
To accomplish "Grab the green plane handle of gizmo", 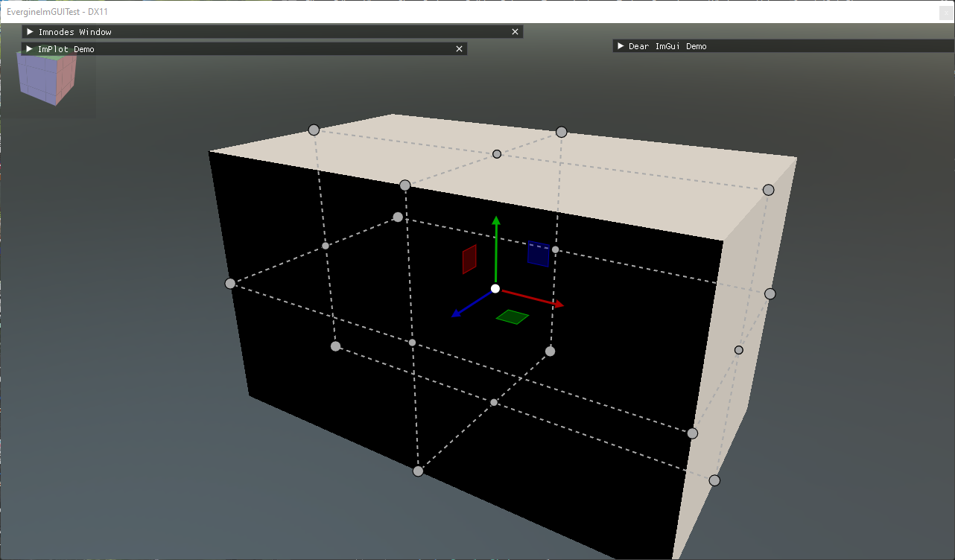I will coord(513,317).
